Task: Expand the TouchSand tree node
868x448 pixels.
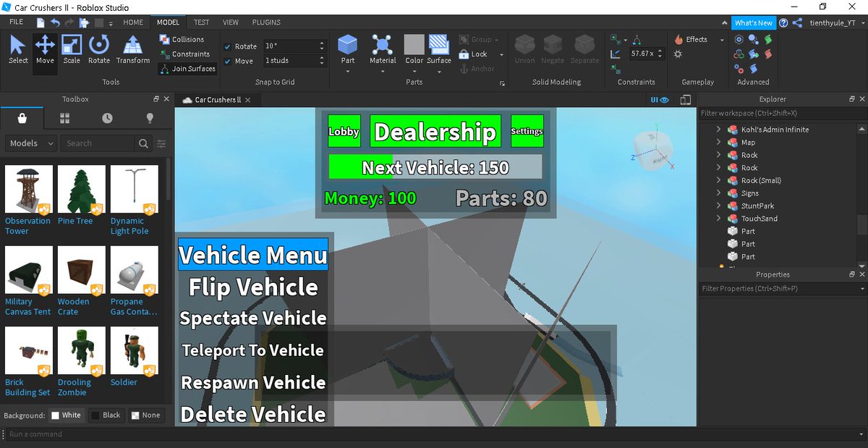Action: click(x=718, y=219)
